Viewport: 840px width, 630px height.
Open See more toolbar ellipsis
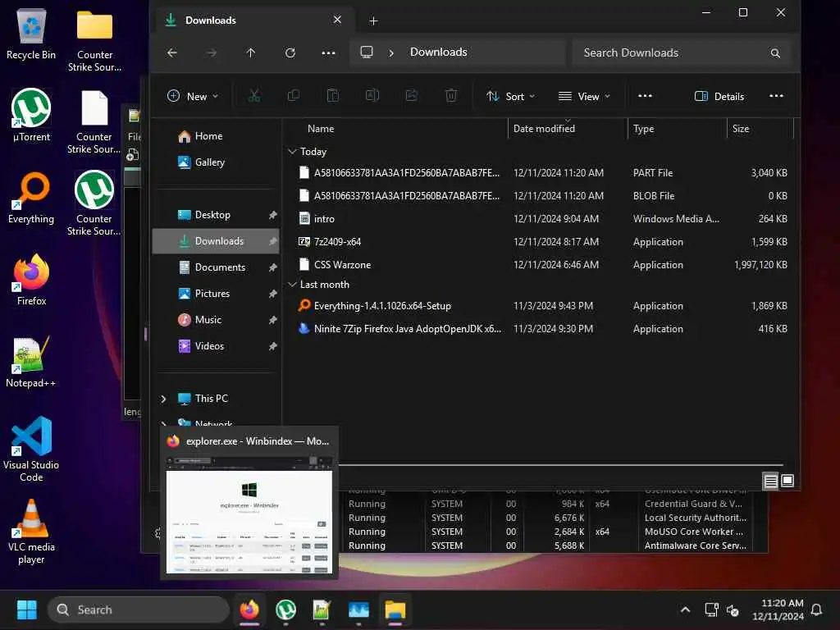click(645, 96)
